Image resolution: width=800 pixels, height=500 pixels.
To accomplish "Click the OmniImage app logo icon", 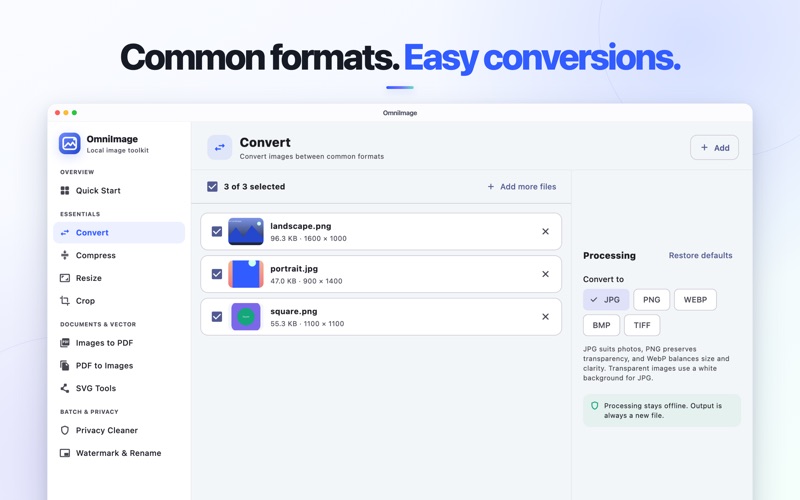I will click(x=69, y=143).
